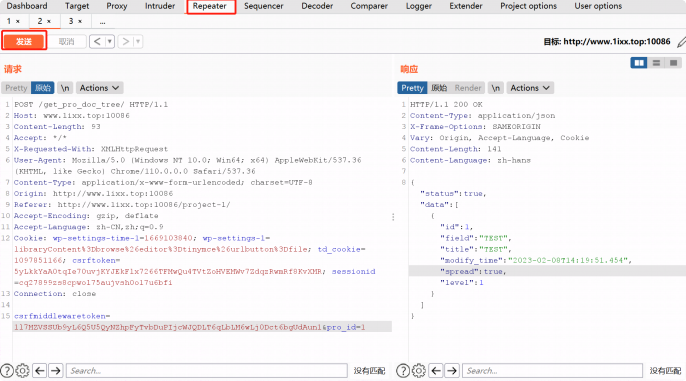This screenshot has width=686, height=381.
Task: Select Repeater sub-tab 1
Action: coord(9,21)
